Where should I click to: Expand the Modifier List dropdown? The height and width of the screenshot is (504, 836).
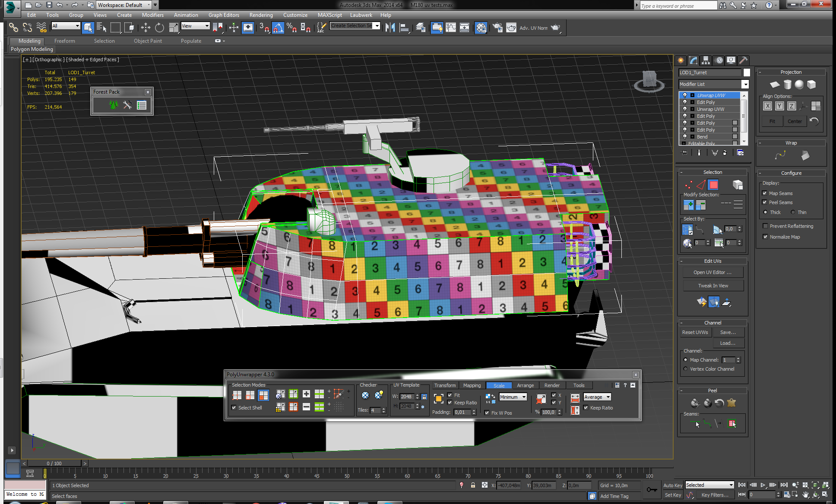pyautogui.click(x=745, y=84)
